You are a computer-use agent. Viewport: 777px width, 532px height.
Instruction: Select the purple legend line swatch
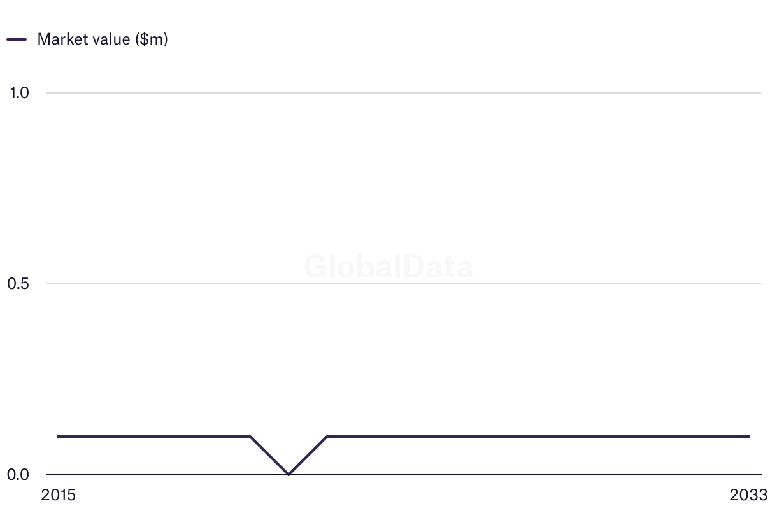(17, 39)
